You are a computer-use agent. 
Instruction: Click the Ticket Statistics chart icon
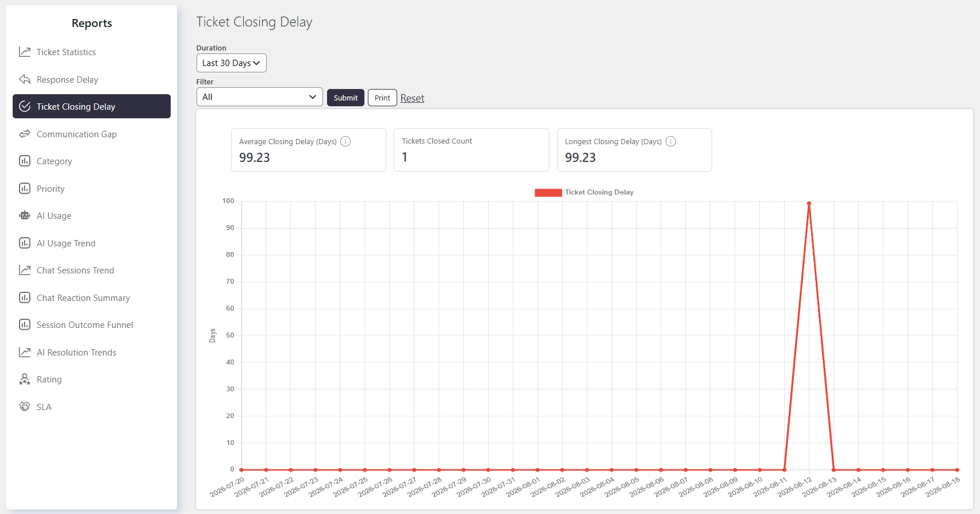pyautogui.click(x=25, y=52)
